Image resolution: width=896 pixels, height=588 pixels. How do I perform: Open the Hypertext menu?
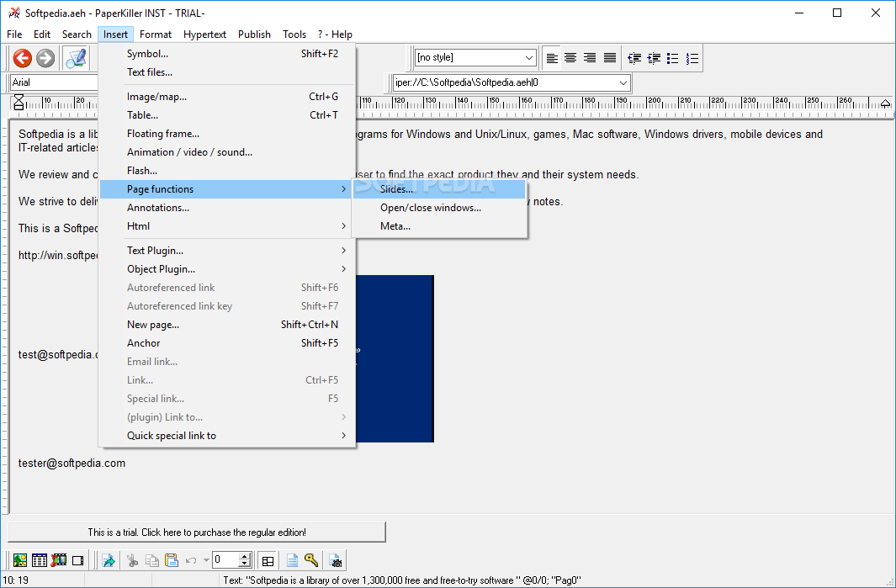[x=204, y=34]
